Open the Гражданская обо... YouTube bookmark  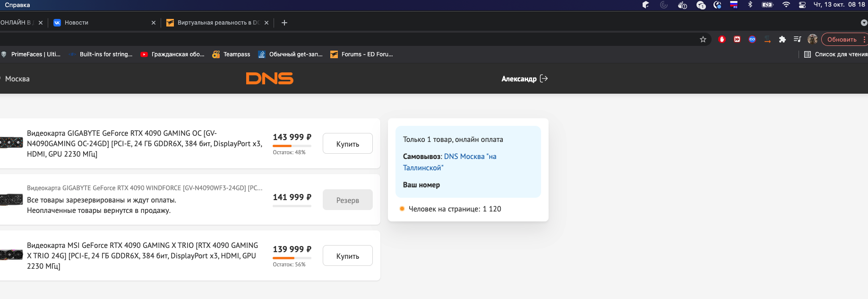coord(172,54)
